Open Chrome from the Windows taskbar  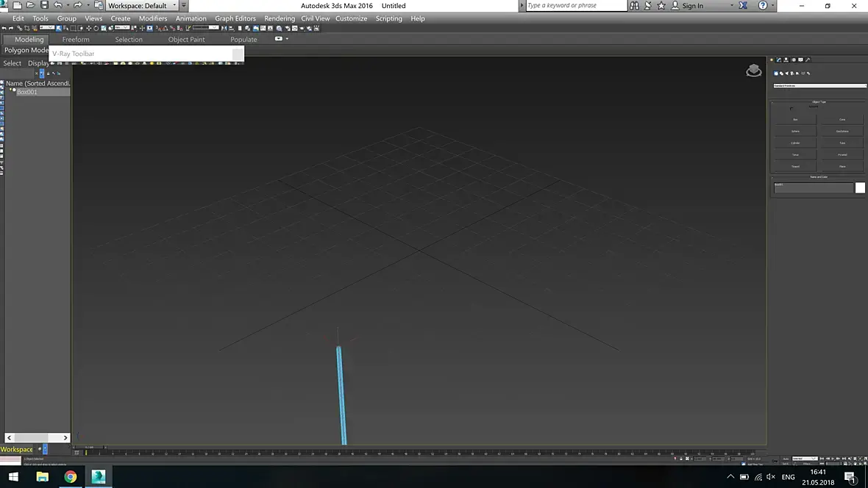[x=71, y=476]
